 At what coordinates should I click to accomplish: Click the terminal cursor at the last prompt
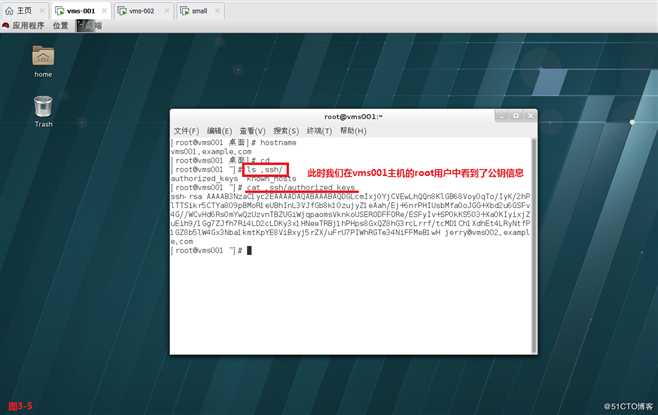click(x=249, y=251)
